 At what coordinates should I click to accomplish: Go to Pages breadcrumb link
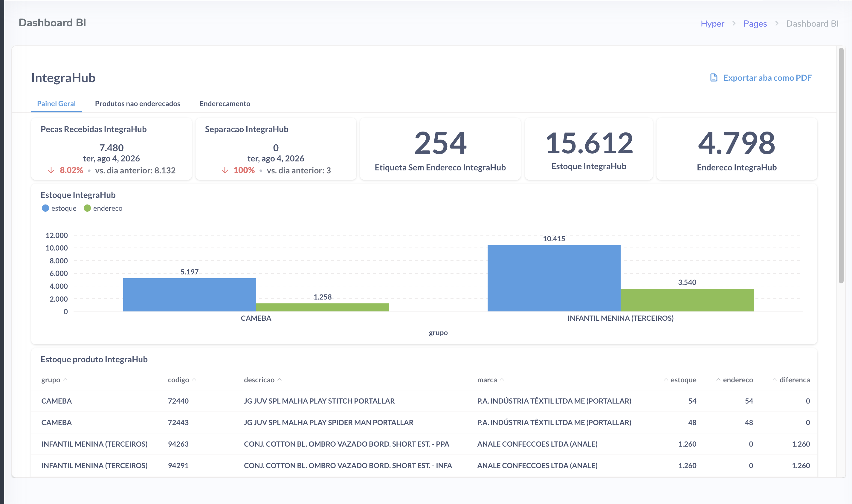tap(755, 23)
